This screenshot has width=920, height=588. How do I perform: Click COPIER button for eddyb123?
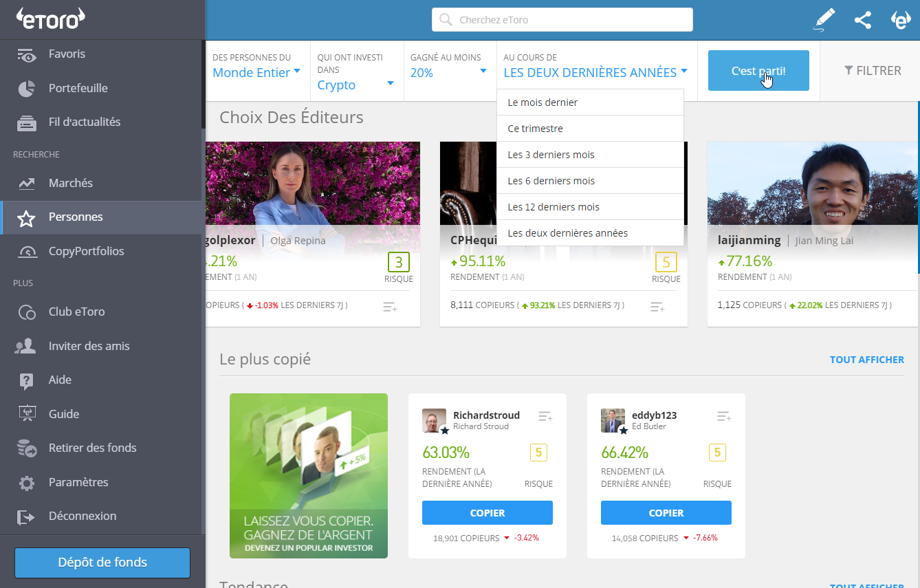pos(666,513)
